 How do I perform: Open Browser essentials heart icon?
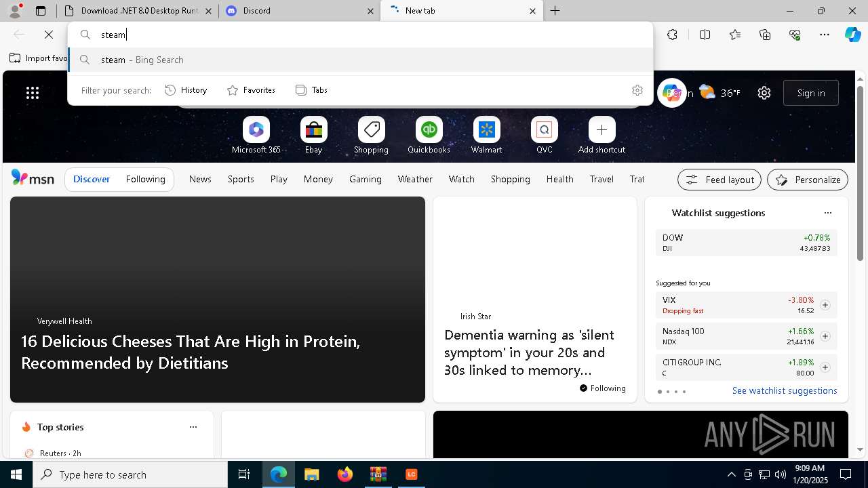coord(795,35)
